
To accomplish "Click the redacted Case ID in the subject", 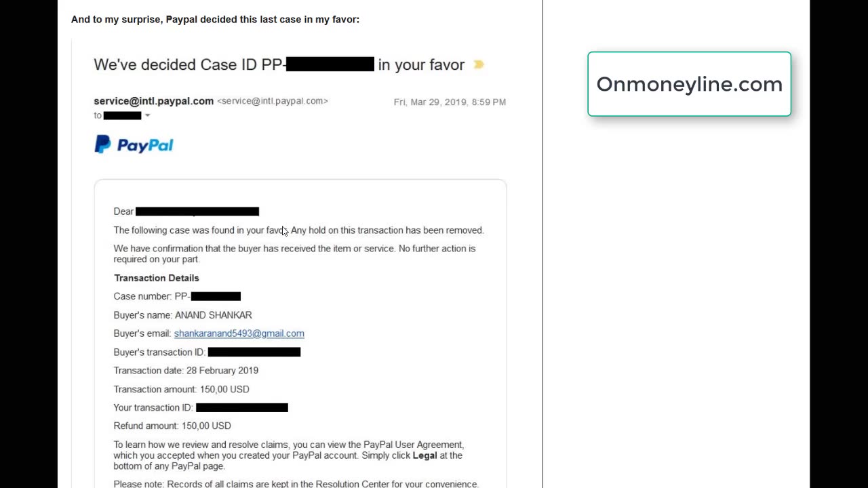I will pos(330,64).
